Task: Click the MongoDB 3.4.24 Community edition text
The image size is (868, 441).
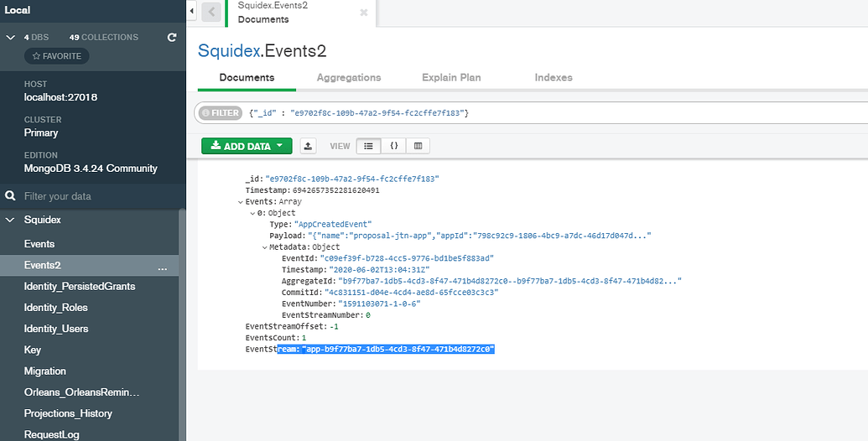Action: pos(91,169)
